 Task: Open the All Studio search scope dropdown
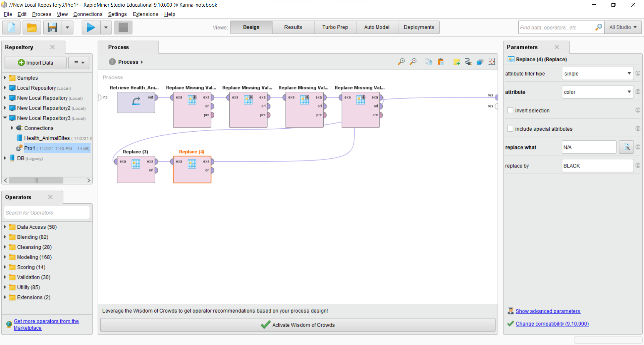(x=623, y=27)
